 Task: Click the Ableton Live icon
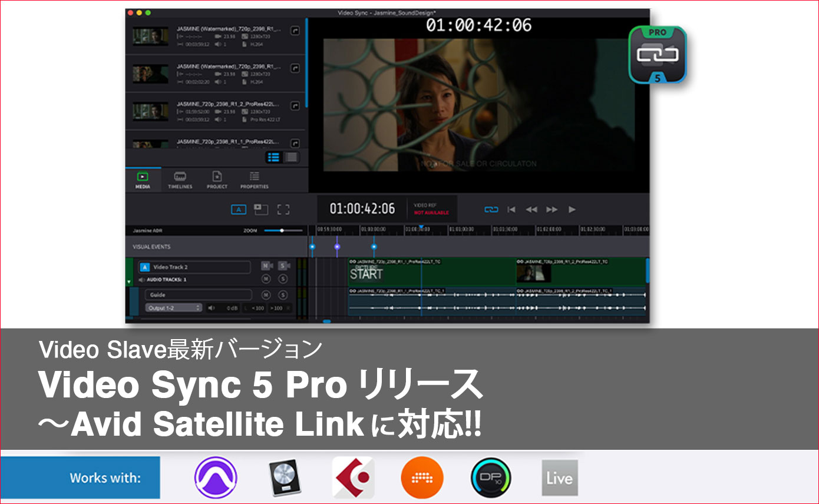(x=560, y=478)
